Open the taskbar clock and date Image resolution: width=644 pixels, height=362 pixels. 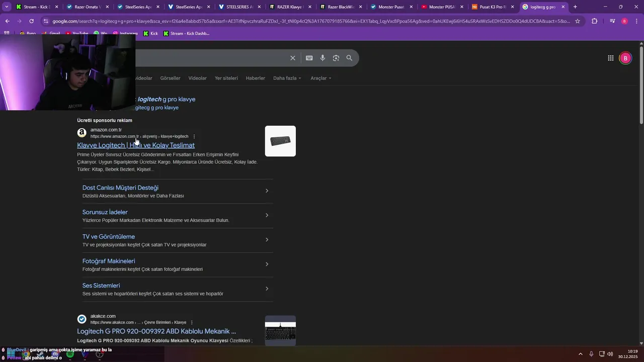pyautogui.click(x=628, y=354)
